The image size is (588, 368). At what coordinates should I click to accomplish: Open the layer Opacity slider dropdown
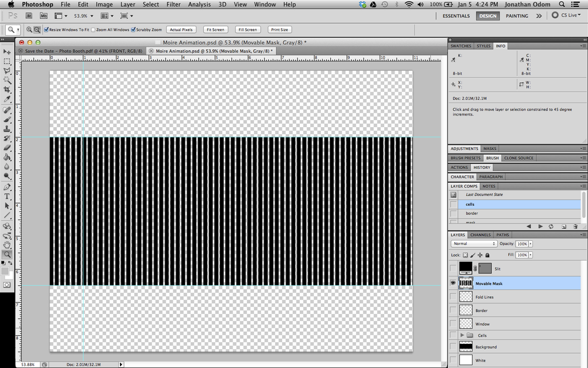coord(530,244)
